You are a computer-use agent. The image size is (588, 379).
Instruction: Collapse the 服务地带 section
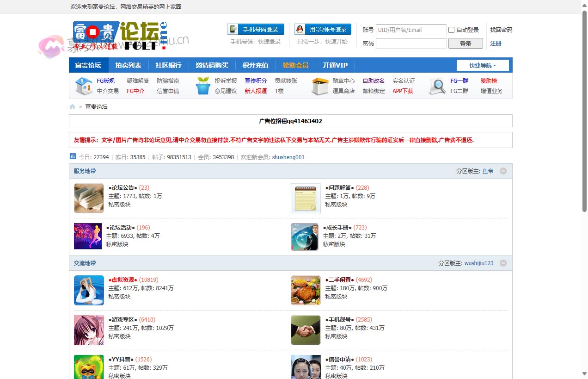point(503,171)
